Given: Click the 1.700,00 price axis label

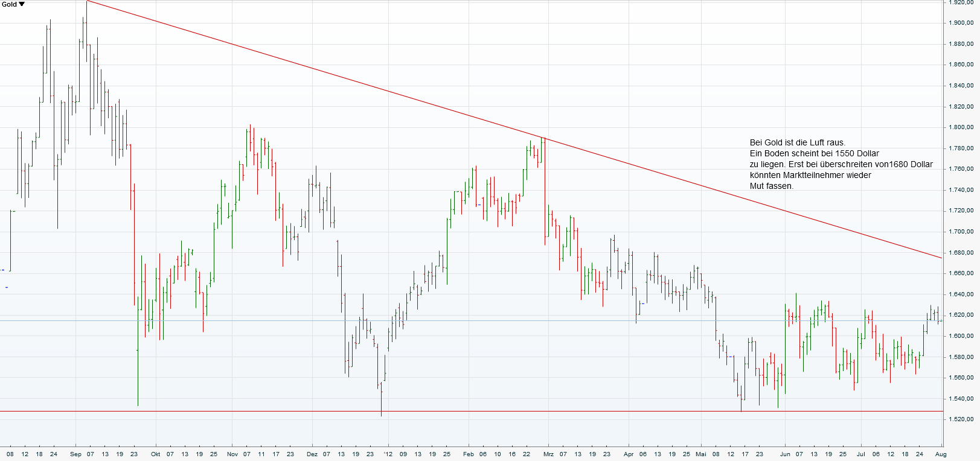Looking at the screenshot, I should click(960, 232).
